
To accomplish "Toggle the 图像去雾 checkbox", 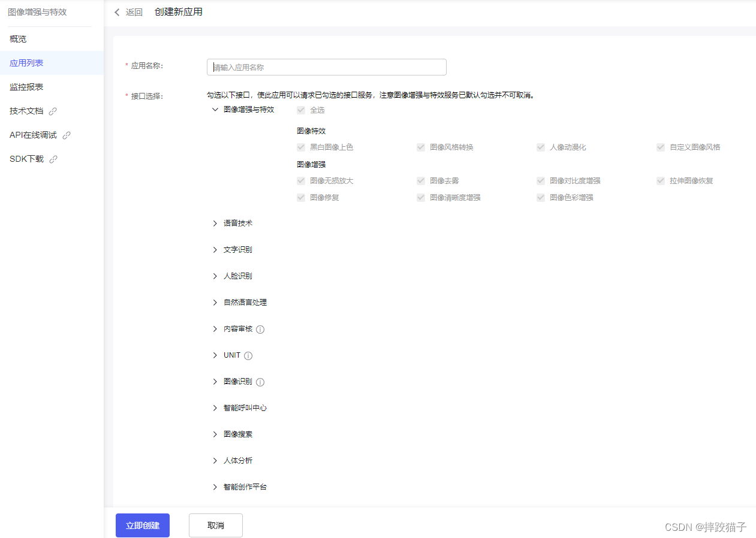I will click(x=421, y=181).
